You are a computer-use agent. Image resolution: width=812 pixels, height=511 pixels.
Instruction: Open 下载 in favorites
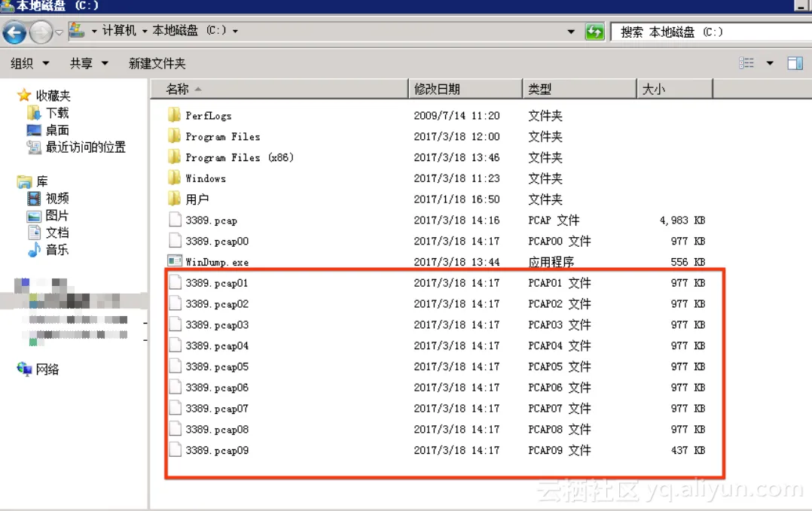(x=56, y=113)
